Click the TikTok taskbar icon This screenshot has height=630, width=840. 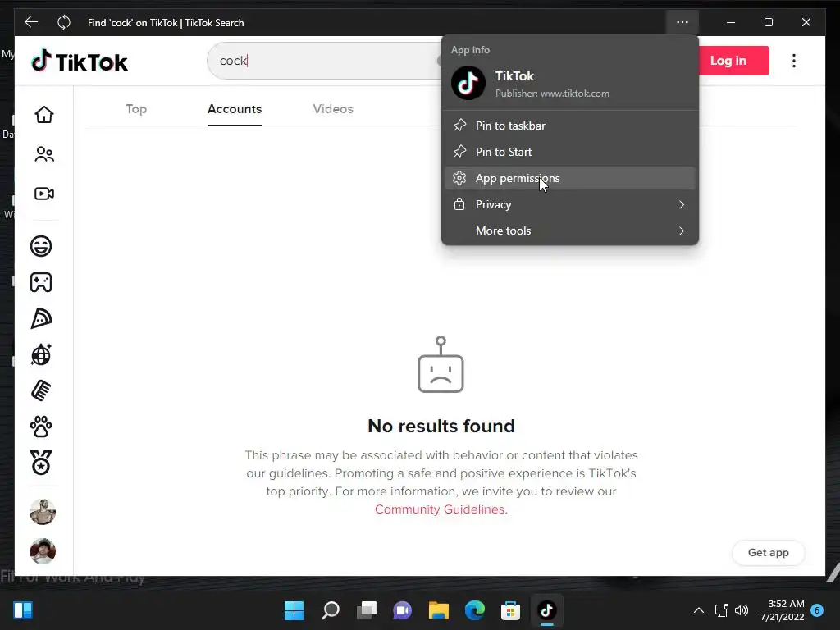click(546, 610)
